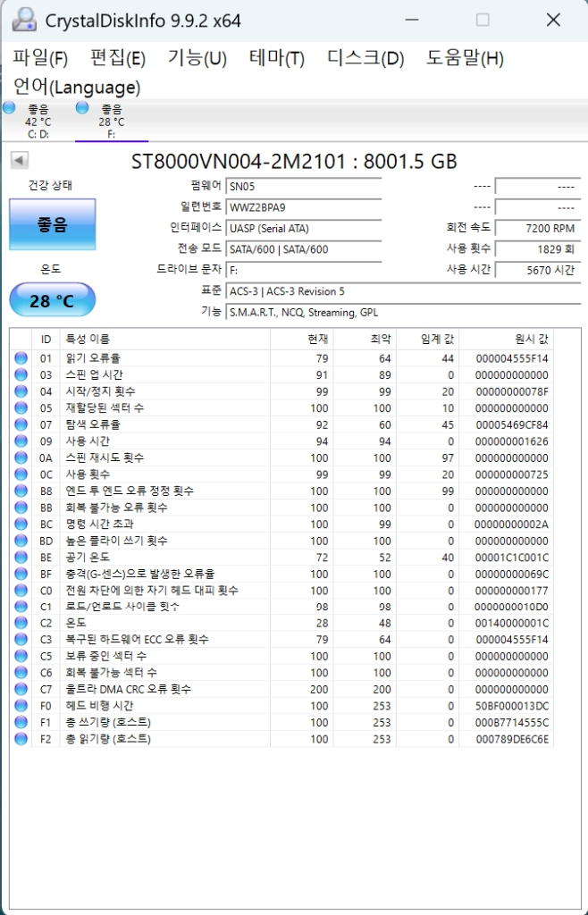Click the 좋음 health status button
Viewport: 588px width, 915px height.
click(x=53, y=224)
